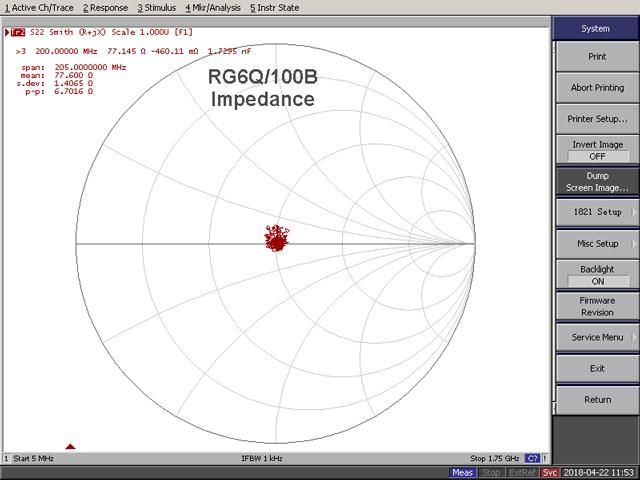Image resolution: width=640 pixels, height=480 pixels.
Task: Open the Mkr/Analysis menu
Action: pyautogui.click(x=213, y=7)
